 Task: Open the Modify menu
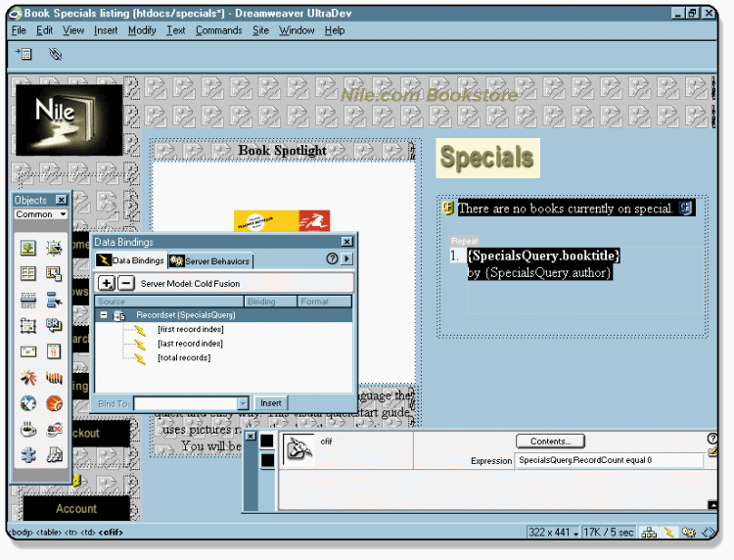(x=142, y=30)
